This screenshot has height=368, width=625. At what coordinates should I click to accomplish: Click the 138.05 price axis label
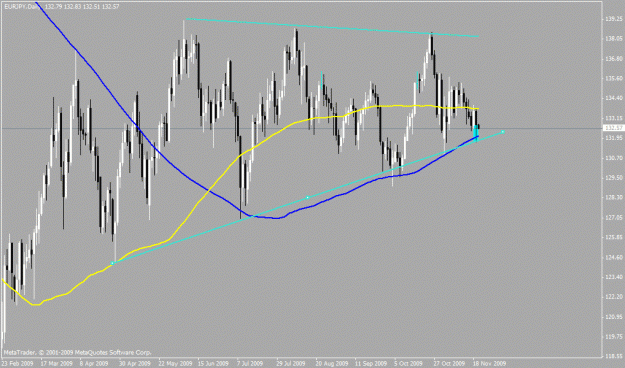[614, 39]
